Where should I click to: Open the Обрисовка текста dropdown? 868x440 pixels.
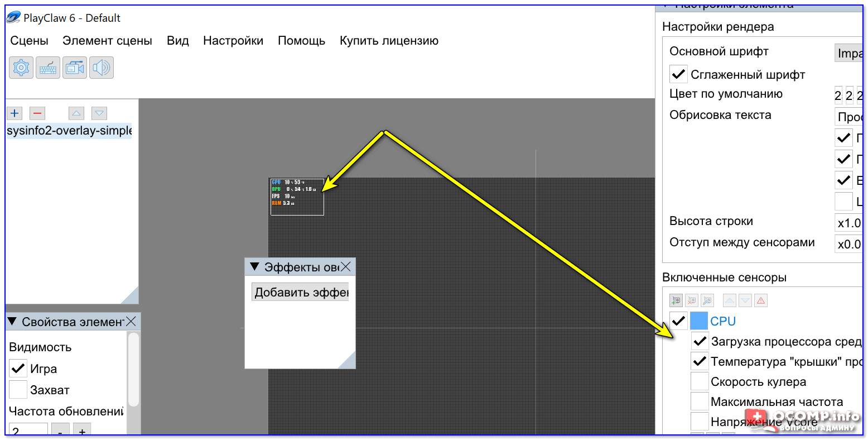click(848, 117)
